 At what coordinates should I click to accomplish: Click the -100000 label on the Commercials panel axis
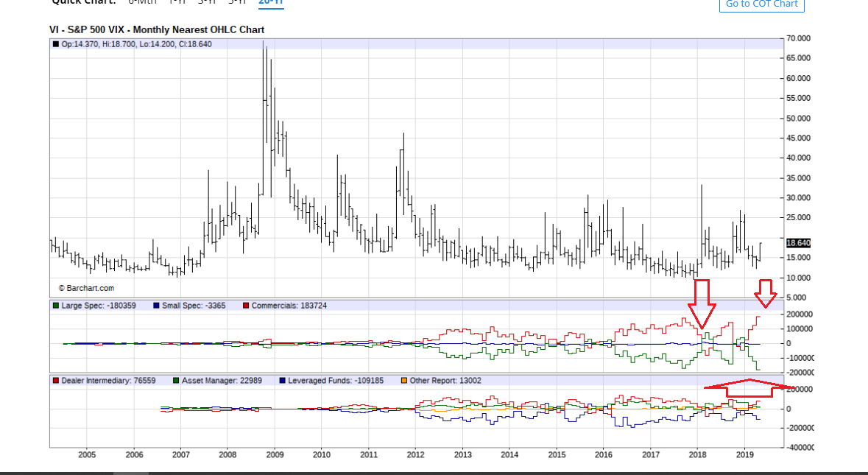click(x=800, y=358)
